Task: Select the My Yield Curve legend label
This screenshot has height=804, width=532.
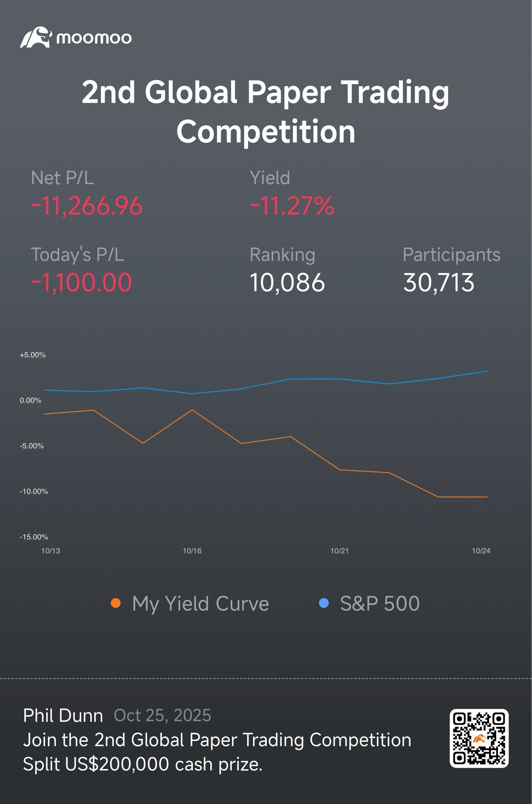Action: [200, 604]
